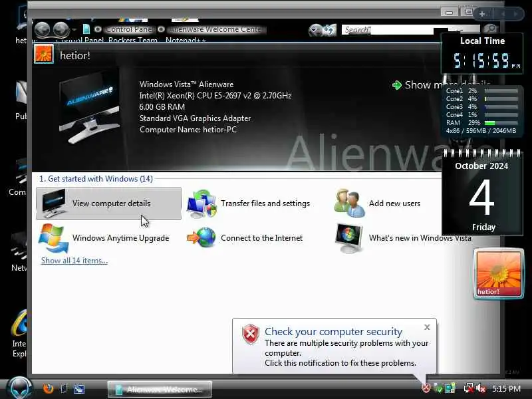Screen dimensions: 532x399
Task: Click the hetior user account picture
Action: 44,55
